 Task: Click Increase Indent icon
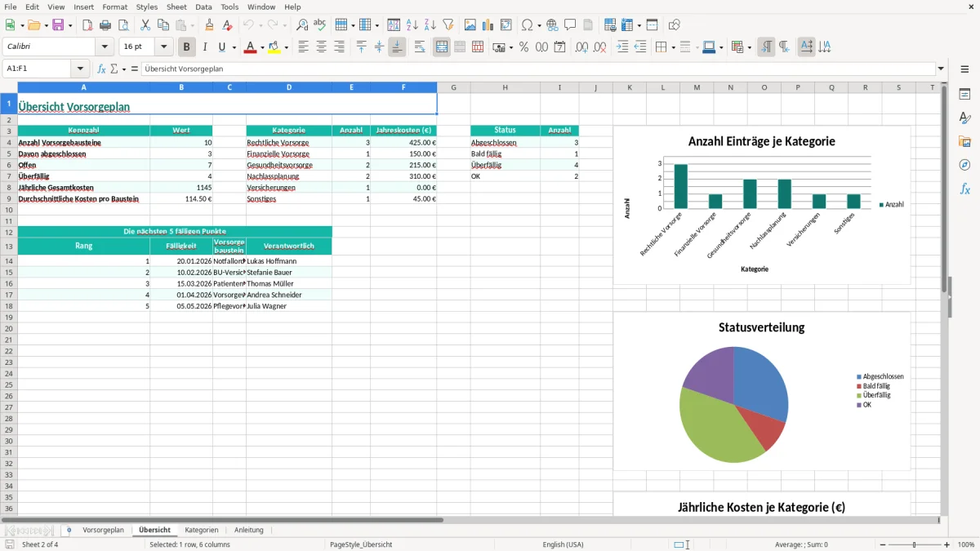[622, 47]
